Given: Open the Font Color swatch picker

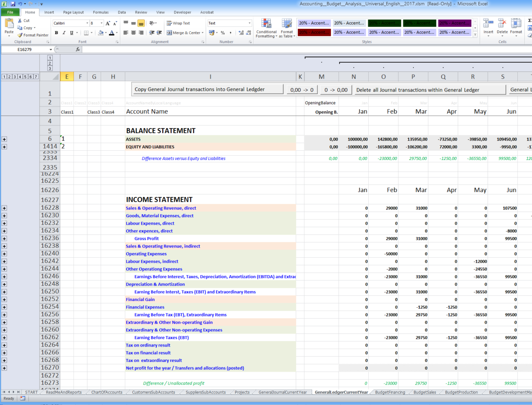Looking at the screenshot, I should (x=116, y=33).
